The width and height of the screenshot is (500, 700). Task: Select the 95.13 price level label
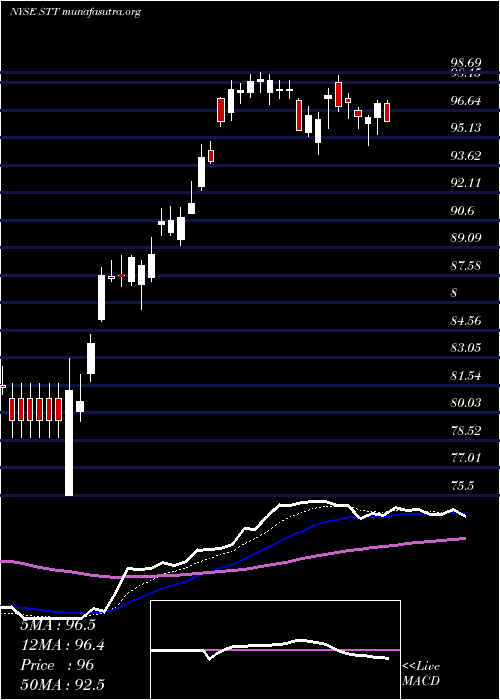[465, 128]
